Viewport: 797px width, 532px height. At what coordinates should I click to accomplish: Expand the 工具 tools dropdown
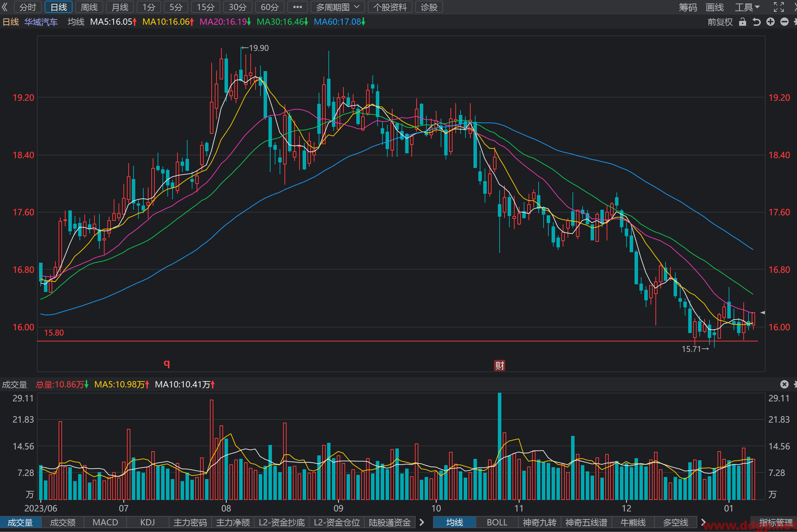pos(747,7)
